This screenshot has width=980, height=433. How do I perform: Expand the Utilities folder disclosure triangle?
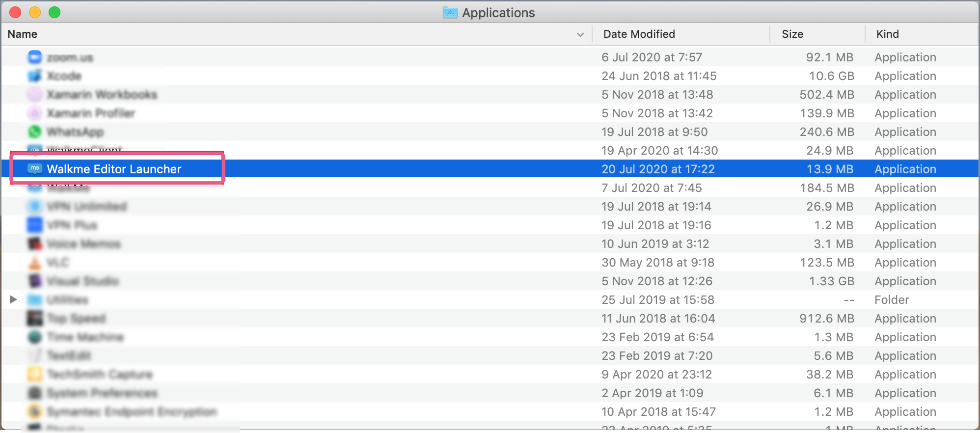coord(13,299)
